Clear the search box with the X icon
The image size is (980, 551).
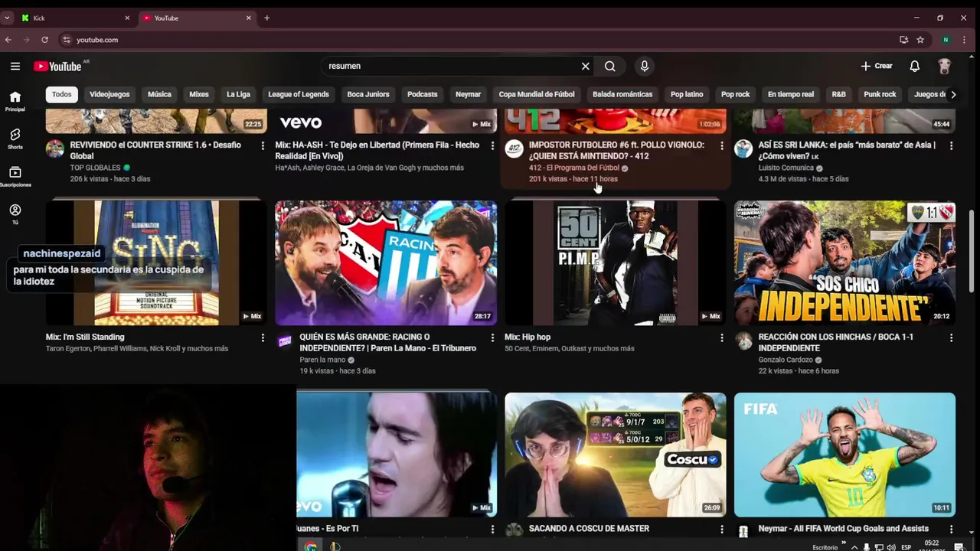[586, 66]
